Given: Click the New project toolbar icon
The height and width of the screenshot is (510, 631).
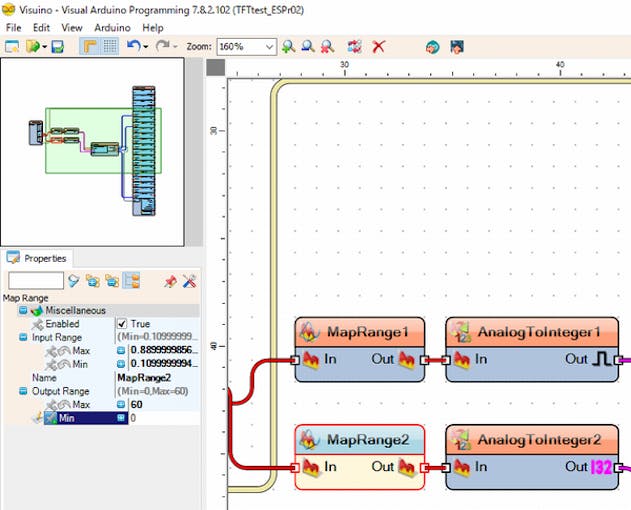Looking at the screenshot, I should [12, 47].
